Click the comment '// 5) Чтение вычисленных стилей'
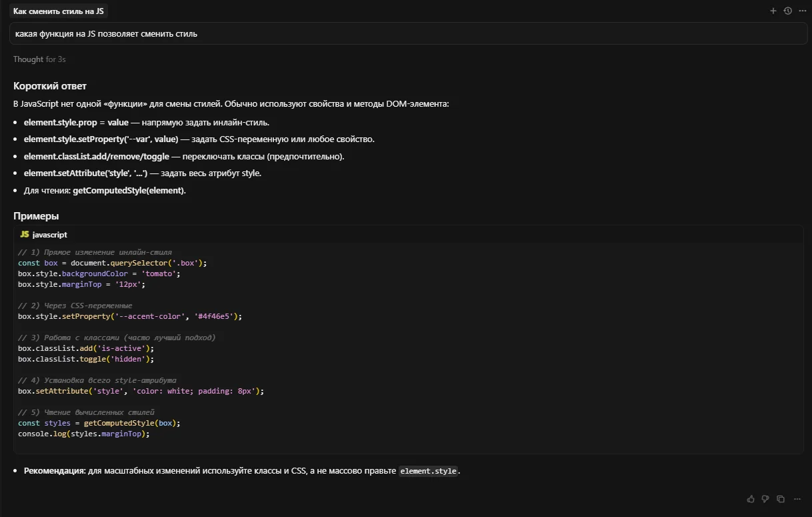Viewport: 812px width, 517px height. [87, 412]
